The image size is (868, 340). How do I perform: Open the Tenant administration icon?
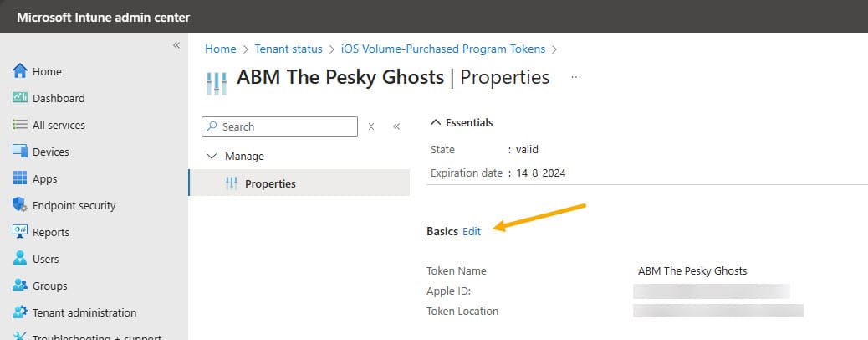coord(20,312)
